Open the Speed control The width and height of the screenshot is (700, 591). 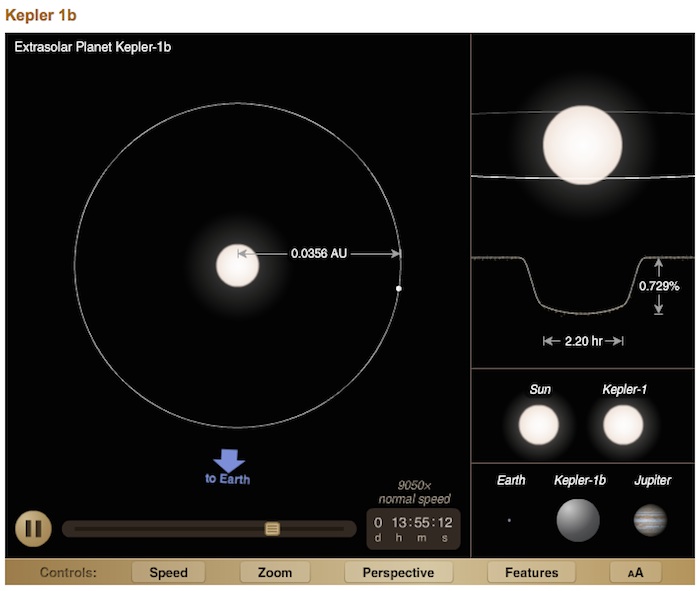coord(169,573)
